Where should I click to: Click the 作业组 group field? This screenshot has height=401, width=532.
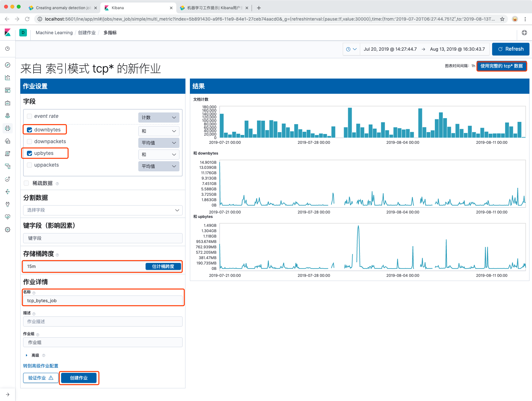(x=103, y=342)
